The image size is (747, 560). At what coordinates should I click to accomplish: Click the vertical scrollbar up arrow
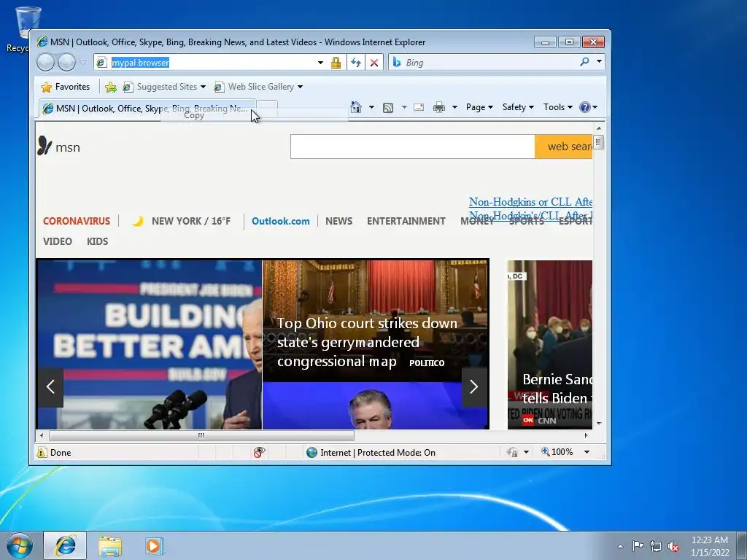(x=599, y=128)
